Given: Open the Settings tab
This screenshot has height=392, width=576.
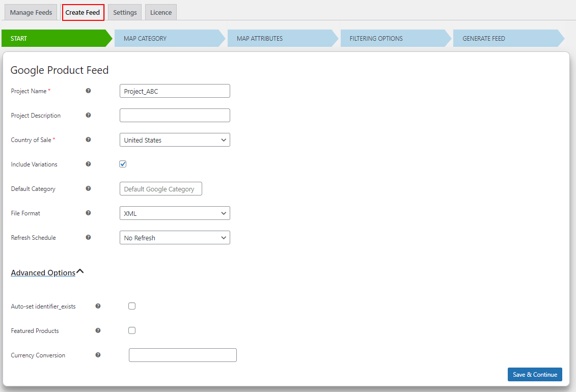Looking at the screenshot, I should coord(125,13).
